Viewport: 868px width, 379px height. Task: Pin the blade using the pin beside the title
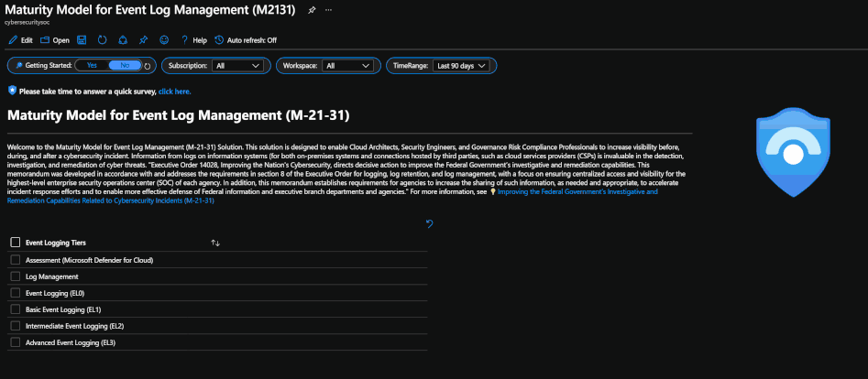click(x=312, y=10)
